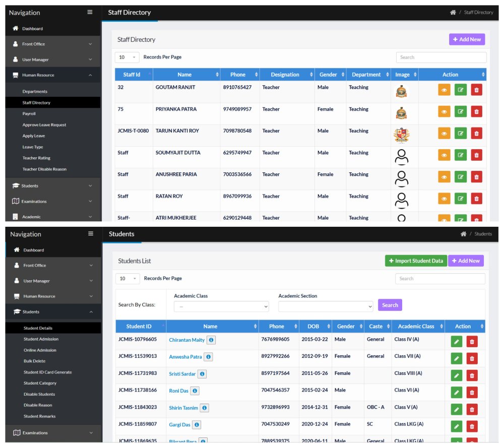The width and height of the screenshot is (504, 448).
Task: Expand User Manager menu in Staff Directory window
Action: coord(53,59)
